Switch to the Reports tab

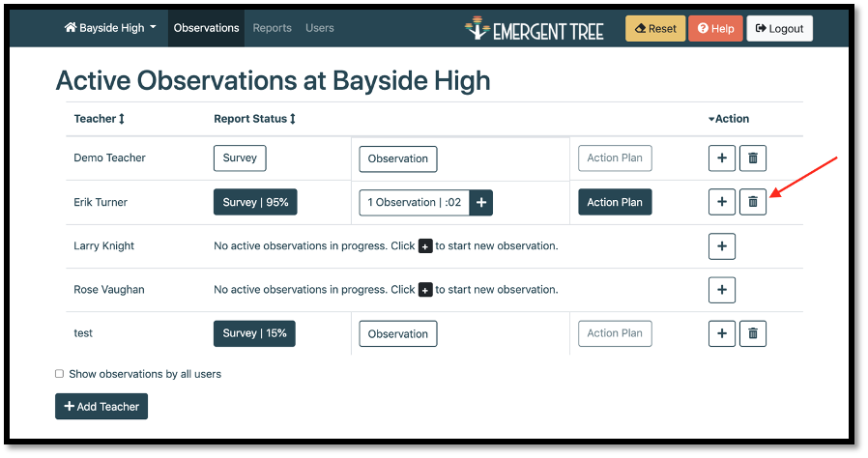[x=272, y=28]
